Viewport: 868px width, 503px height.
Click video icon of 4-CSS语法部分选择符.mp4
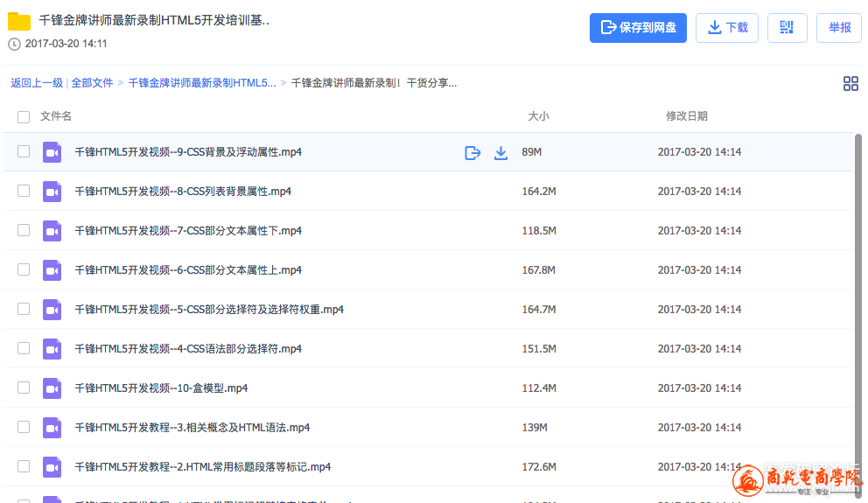pos(52,349)
